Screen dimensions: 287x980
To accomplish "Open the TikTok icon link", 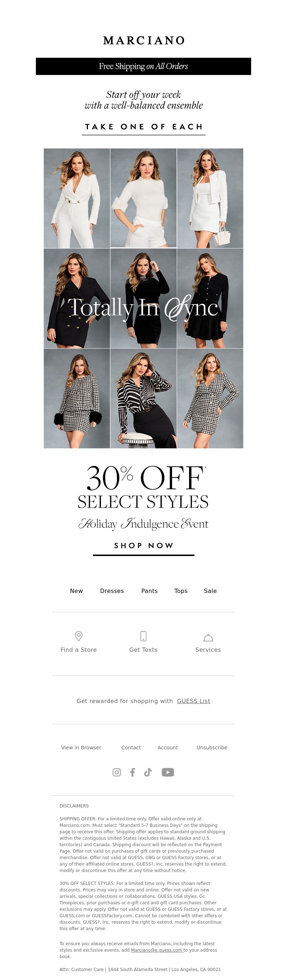I will click(x=148, y=772).
